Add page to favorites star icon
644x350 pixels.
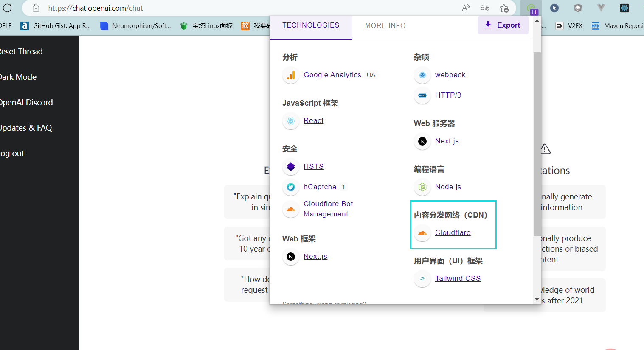(x=504, y=8)
